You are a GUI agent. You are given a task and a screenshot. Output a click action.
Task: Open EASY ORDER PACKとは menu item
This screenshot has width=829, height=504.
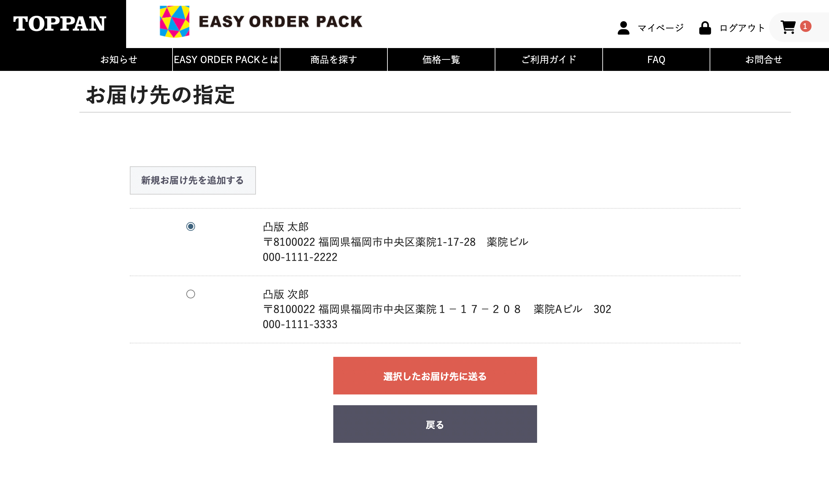coord(226,59)
